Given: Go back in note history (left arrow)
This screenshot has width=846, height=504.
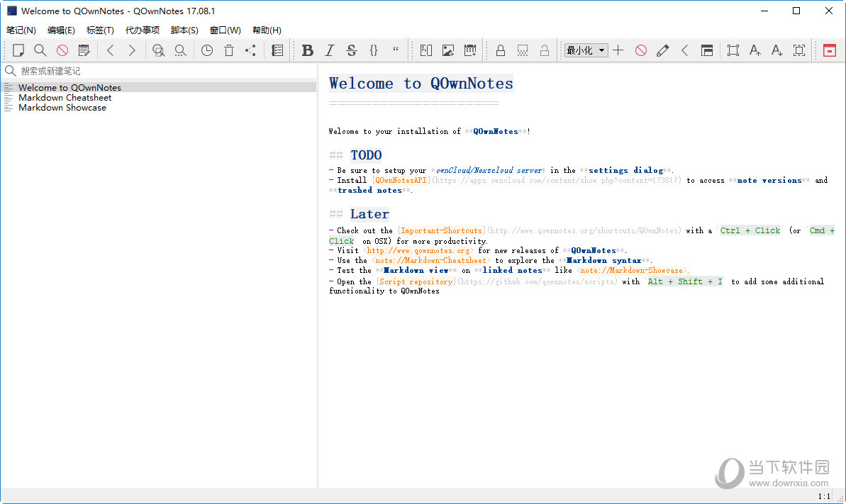Looking at the screenshot, I should click(x=111, y=50).
